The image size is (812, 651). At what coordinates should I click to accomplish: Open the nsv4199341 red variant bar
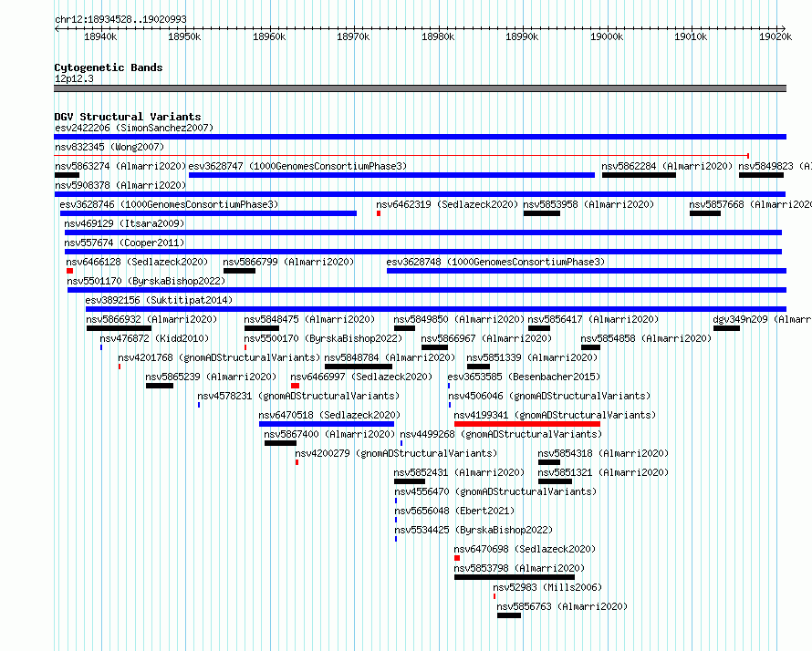527,424
